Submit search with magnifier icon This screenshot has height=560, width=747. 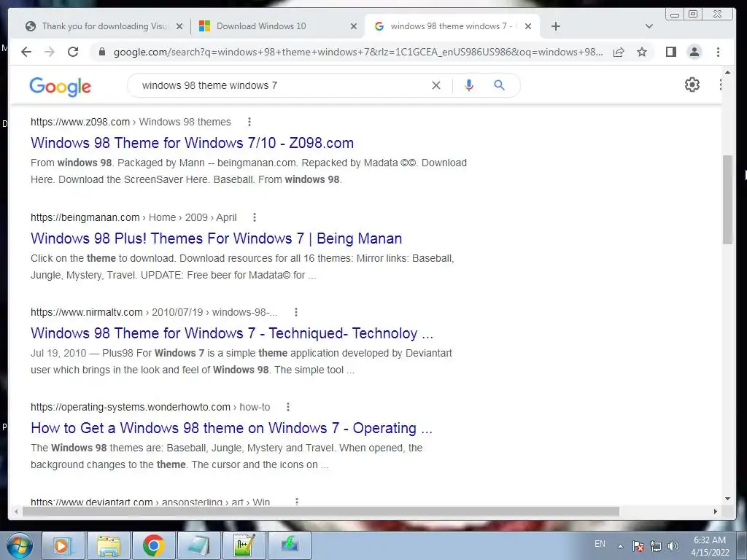[499, 85]
